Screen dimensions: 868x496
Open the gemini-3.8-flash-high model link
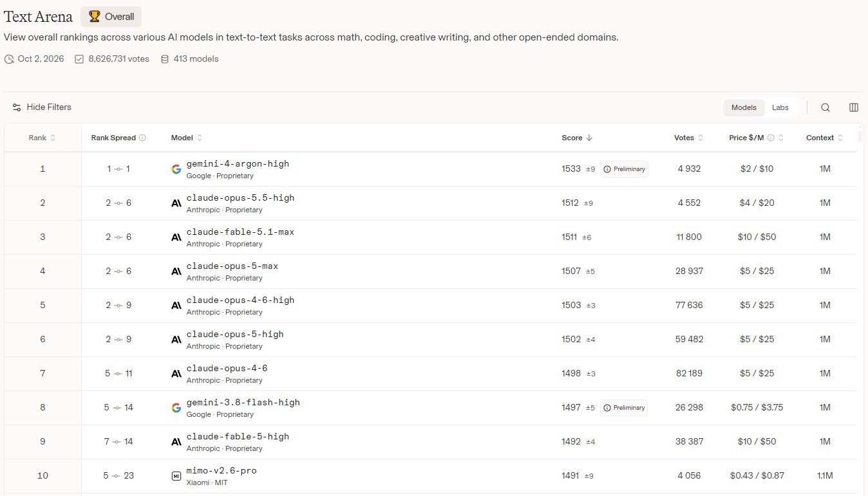tap(243, 403)
